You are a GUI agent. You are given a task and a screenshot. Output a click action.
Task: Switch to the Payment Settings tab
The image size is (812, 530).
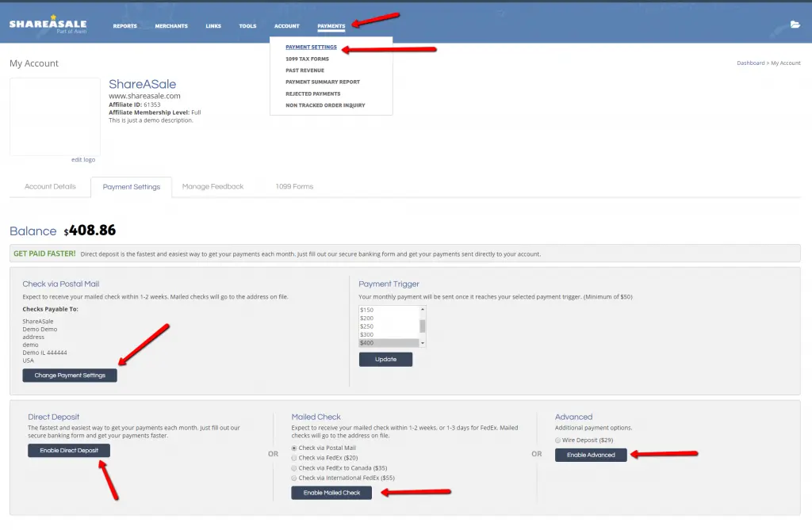point(131,187)
